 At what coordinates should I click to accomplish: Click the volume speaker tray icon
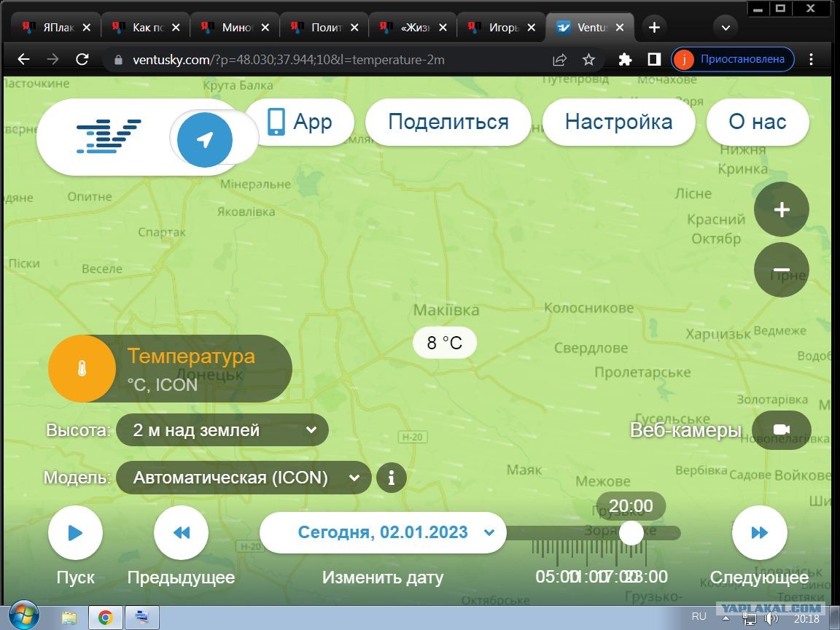(771, 619)
